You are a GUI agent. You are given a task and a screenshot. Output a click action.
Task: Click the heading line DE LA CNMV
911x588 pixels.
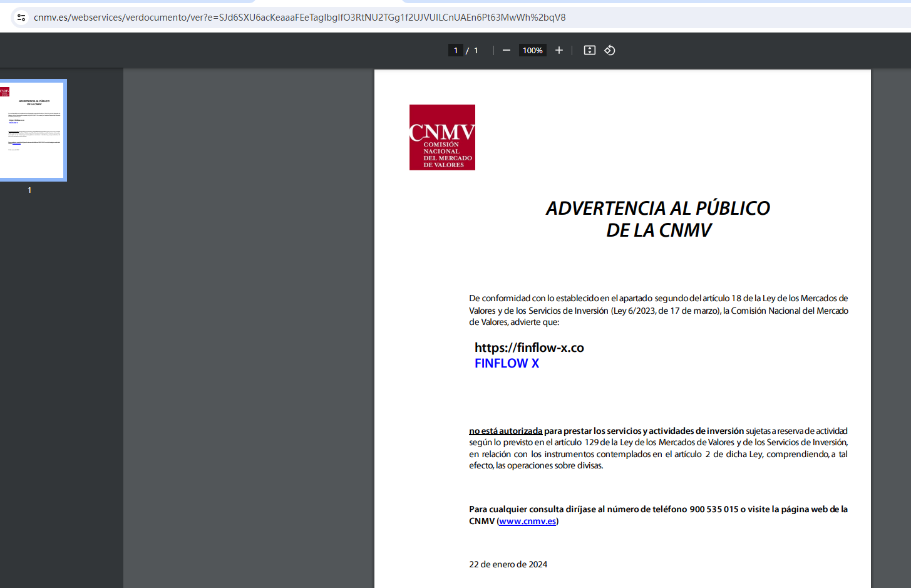(x=659, y=230)
